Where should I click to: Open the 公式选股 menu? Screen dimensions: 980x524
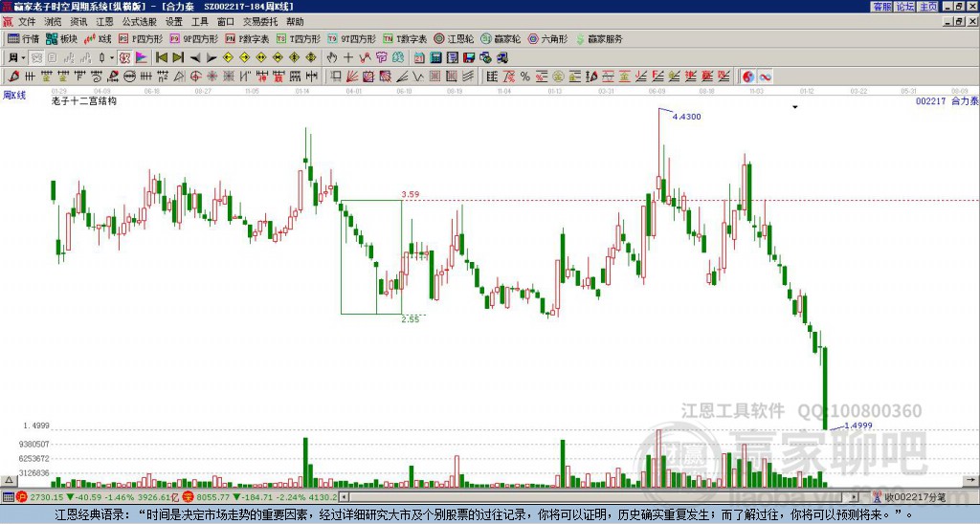(x=139, y=22)
